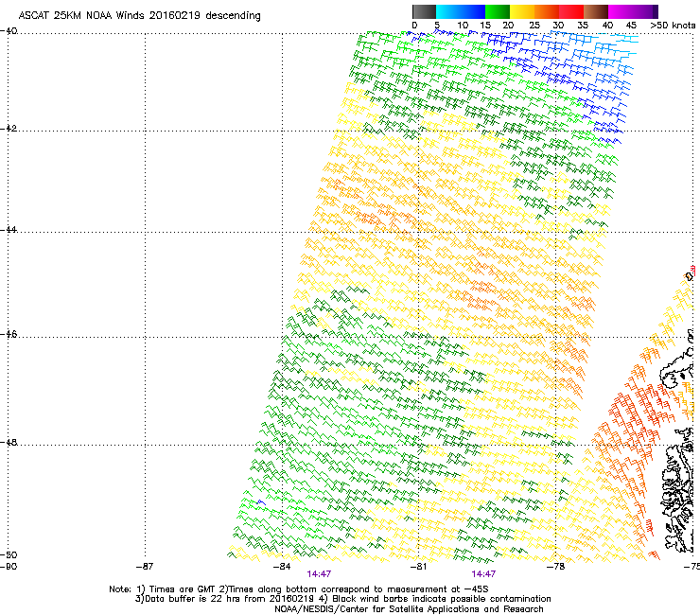Click the '-81' longitude axis label
This screenshot has height=615, width=700.
[419, 567]
